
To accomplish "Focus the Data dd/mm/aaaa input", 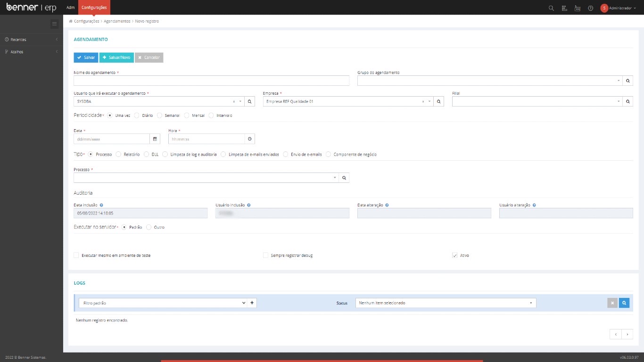I will point(112,139).
